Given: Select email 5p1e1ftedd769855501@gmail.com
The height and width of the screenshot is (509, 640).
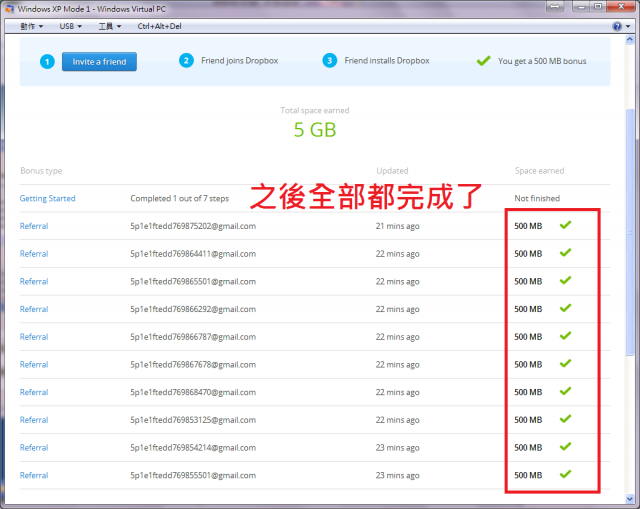Looking at the screenshot, I should [193, 476].
